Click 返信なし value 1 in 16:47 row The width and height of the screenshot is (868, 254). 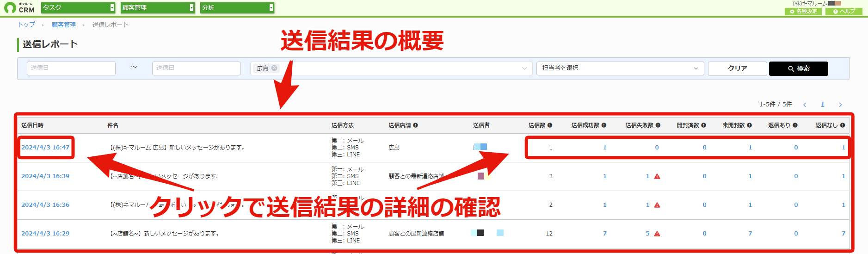pos(843,148)
